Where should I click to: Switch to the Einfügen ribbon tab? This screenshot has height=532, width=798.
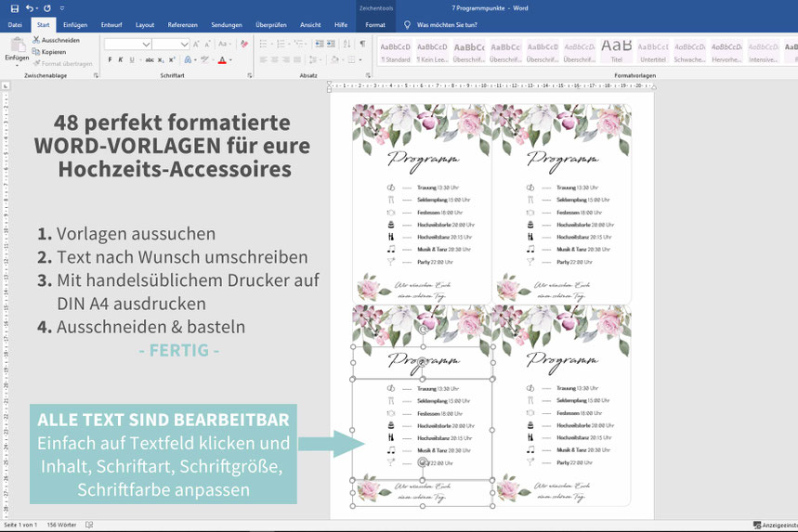[75, 25]
